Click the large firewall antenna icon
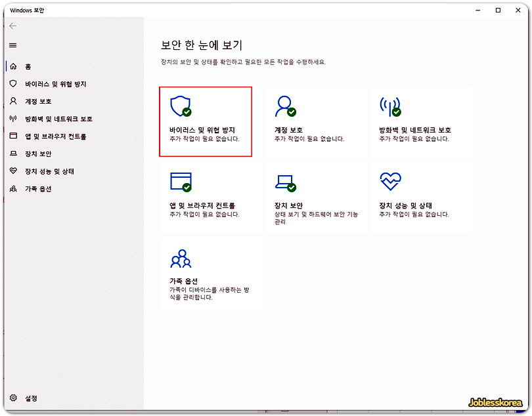Screen dimensions: 532x416 pos(390,106)
